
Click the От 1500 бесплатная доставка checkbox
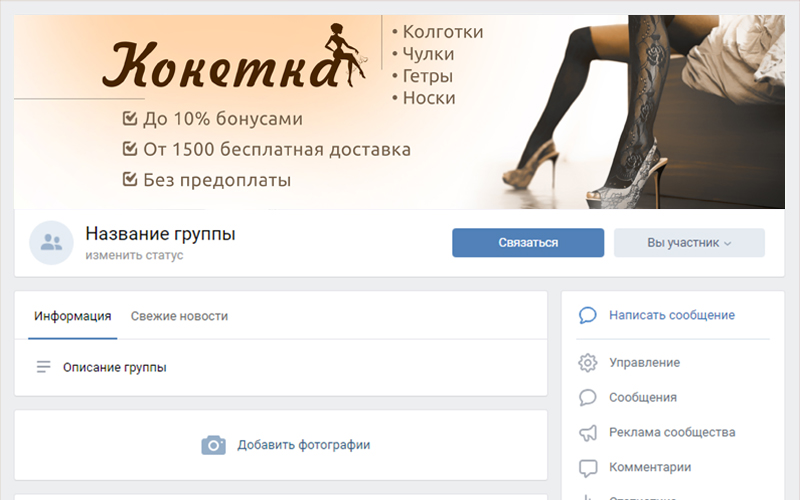point(130,148)
